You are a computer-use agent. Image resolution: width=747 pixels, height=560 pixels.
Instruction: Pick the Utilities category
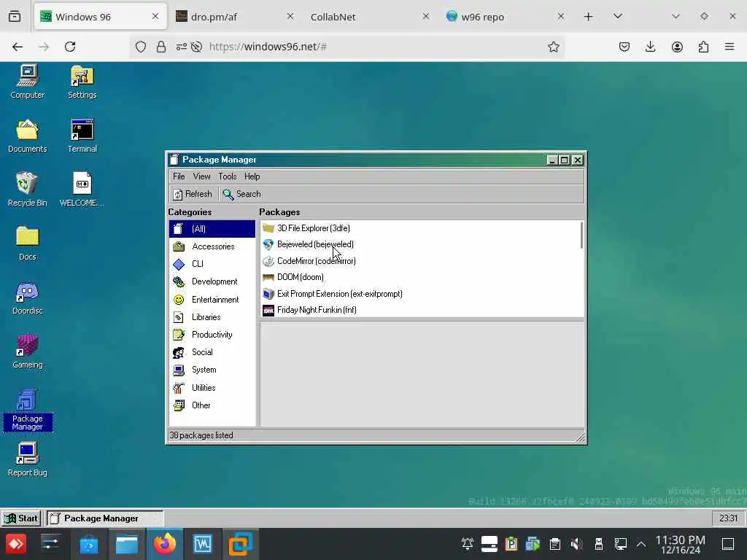click(x=212, y=388)
